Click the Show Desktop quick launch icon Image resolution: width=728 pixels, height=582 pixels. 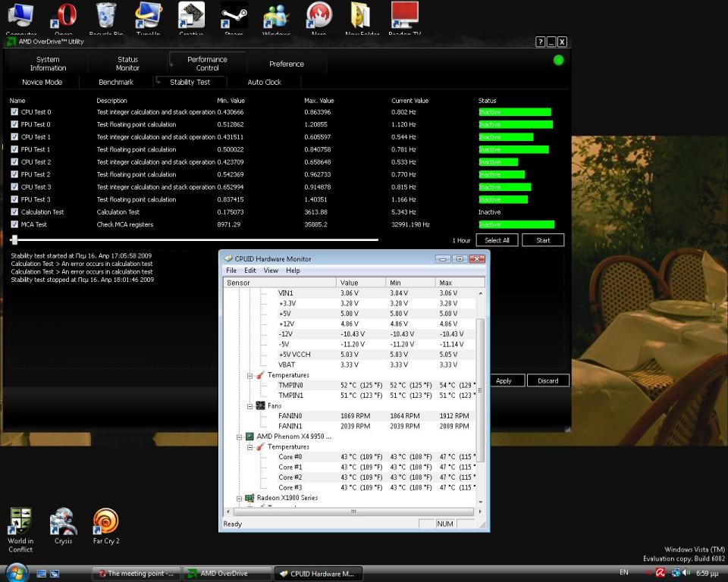coord(41,574)
